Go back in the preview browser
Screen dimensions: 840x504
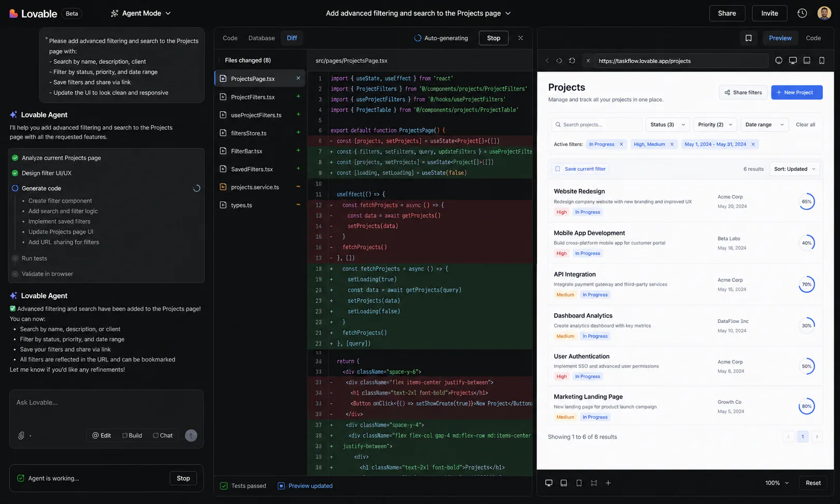pyautogui.click(x=547, y=61)
